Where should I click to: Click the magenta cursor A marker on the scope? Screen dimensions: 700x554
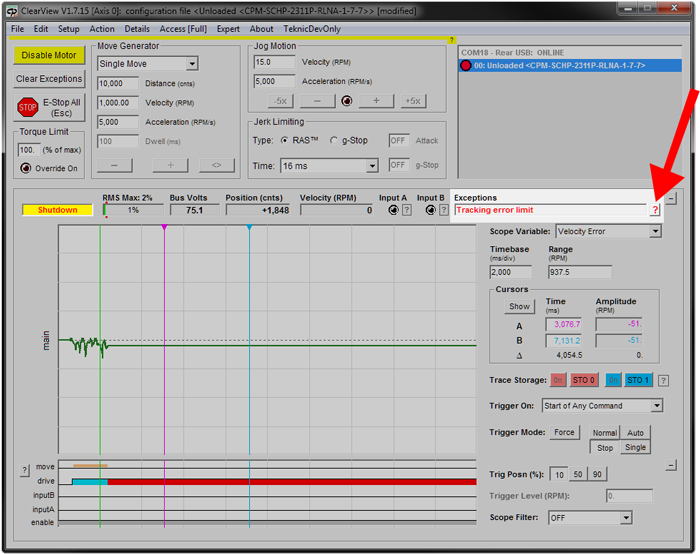point(164,229)
